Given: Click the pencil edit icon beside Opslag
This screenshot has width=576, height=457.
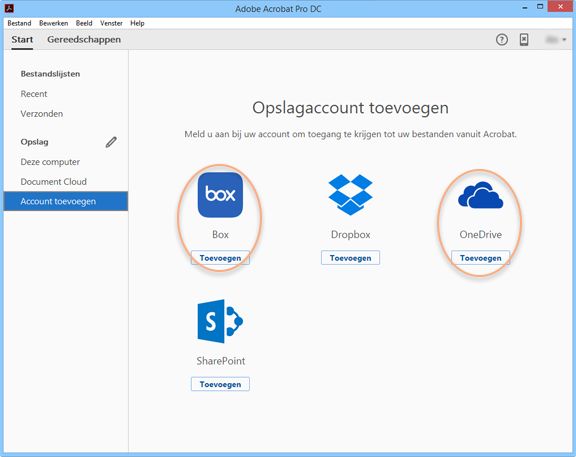Looking at the screenshot, I should 111,142.
